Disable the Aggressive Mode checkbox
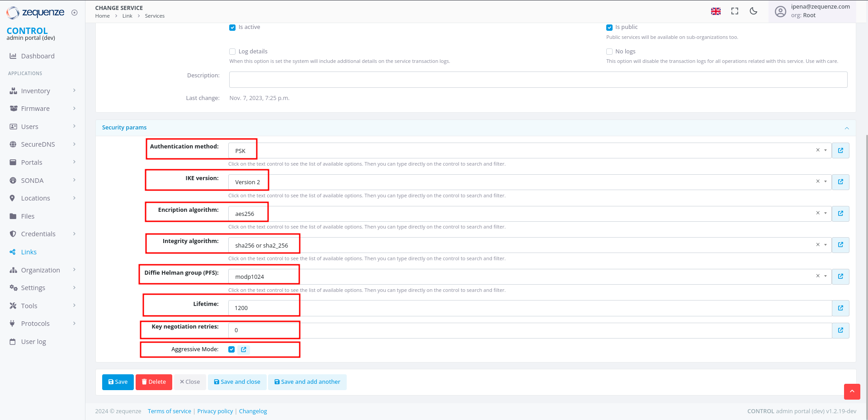The image size is (868, 420). pos(231,349)
